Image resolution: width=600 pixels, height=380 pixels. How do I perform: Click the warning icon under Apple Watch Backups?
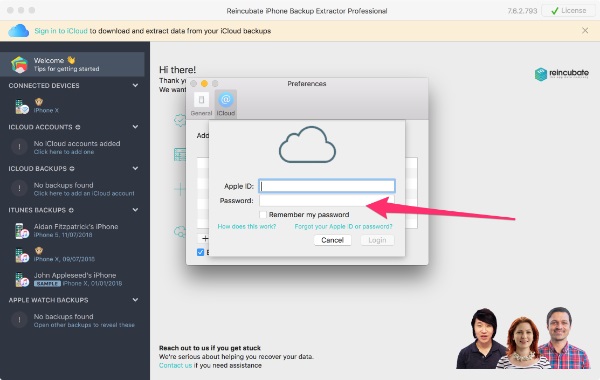(x=19, y=320)
